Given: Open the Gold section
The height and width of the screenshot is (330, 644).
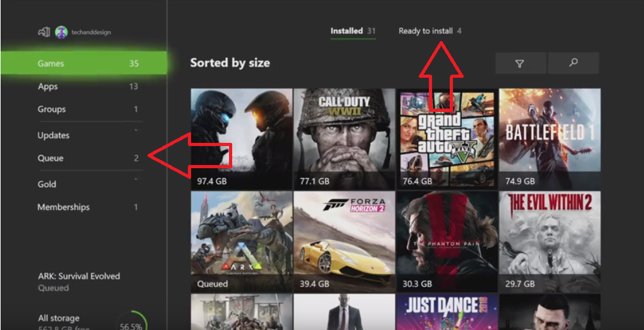Looking at the screenshot, I should (89, 185).
